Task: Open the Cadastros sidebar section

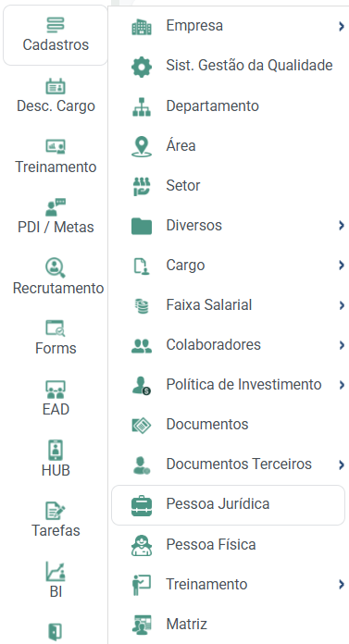Action: coord(56,35)
